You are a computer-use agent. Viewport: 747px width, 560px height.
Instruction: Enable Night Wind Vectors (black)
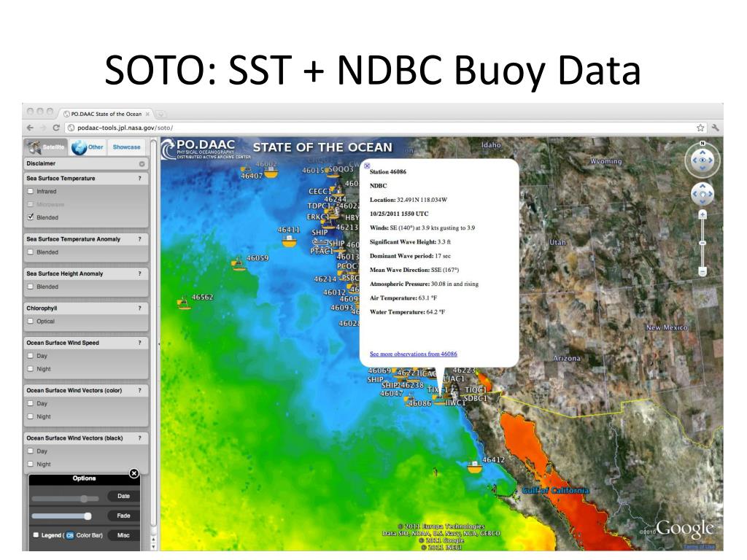[31, 464]
